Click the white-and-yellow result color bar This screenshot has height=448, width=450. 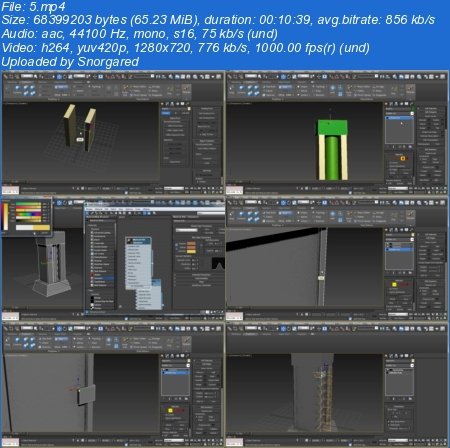[x=33, y=227]
